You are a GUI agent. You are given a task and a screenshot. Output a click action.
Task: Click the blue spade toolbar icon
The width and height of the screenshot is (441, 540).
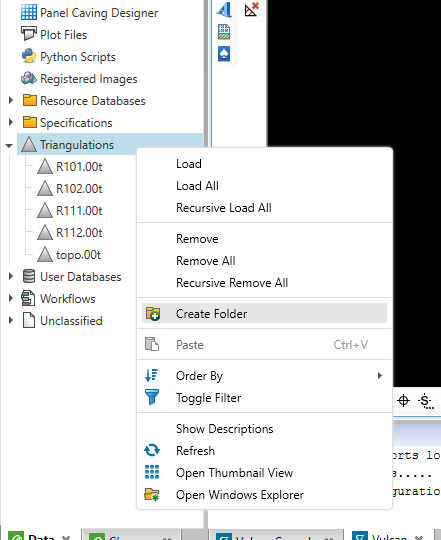224,54
